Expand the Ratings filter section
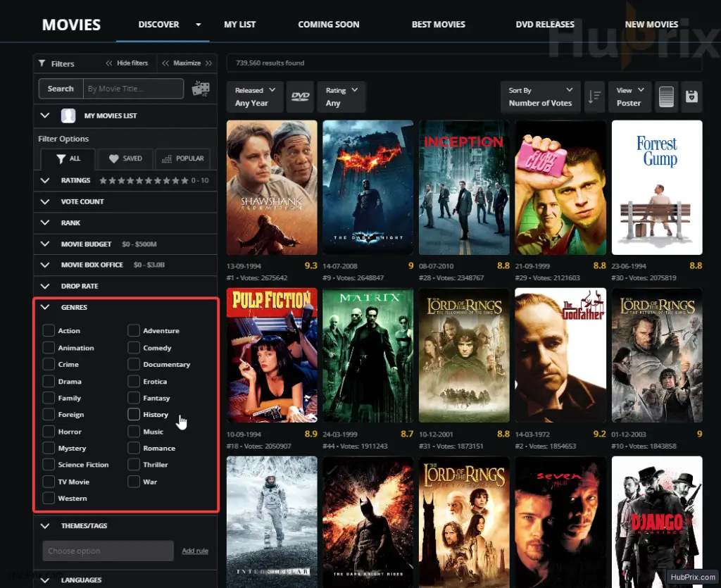The height and width of the screenshot is (588, 721). coord(45,181)
